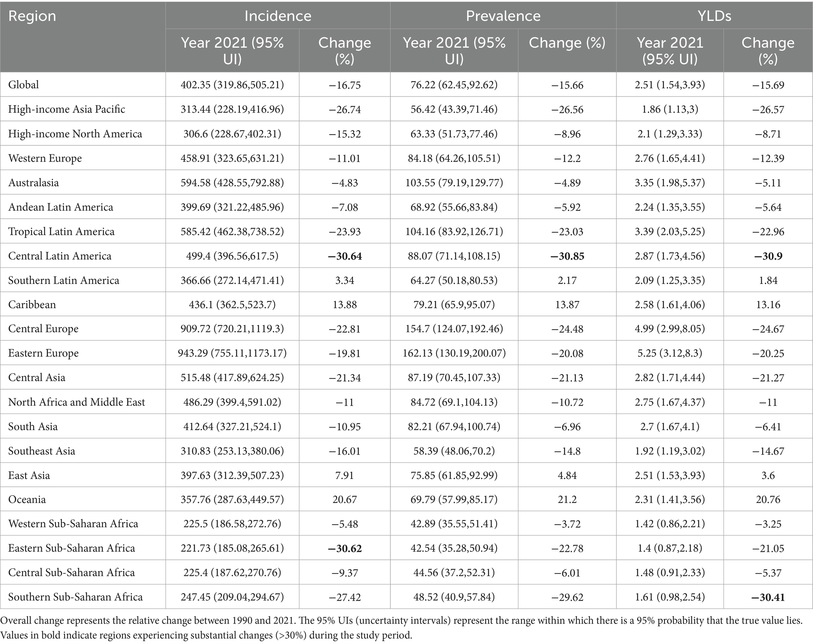813x644 pixels.
Task: Click the Andean Latin America label
Action: click(x=61, y=207)
